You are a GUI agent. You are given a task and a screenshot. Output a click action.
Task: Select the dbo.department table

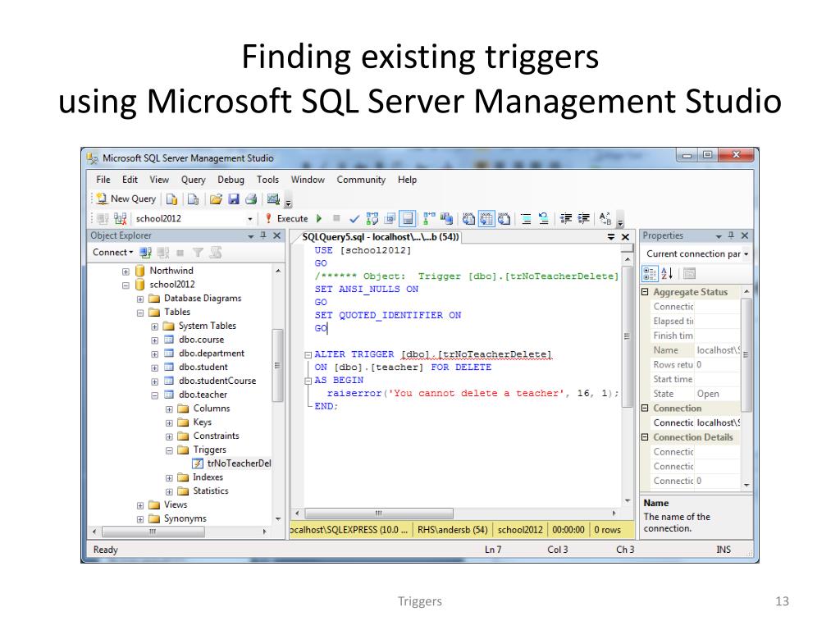(x=204, y=354)
